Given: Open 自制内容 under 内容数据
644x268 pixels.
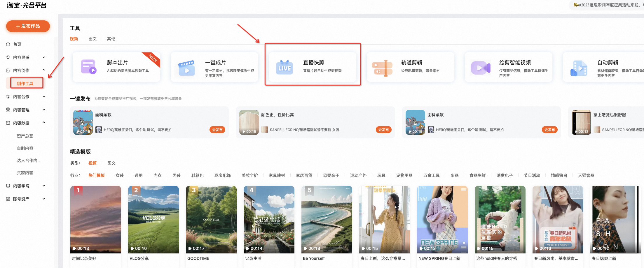Looking at the screenshot, I should 25,148.
